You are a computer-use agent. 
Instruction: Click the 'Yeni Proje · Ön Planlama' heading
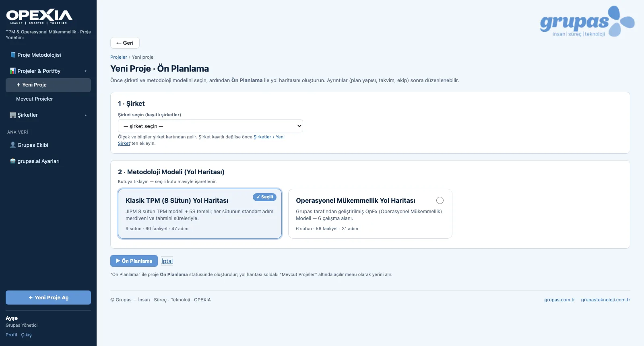click(x=160, y=69)
